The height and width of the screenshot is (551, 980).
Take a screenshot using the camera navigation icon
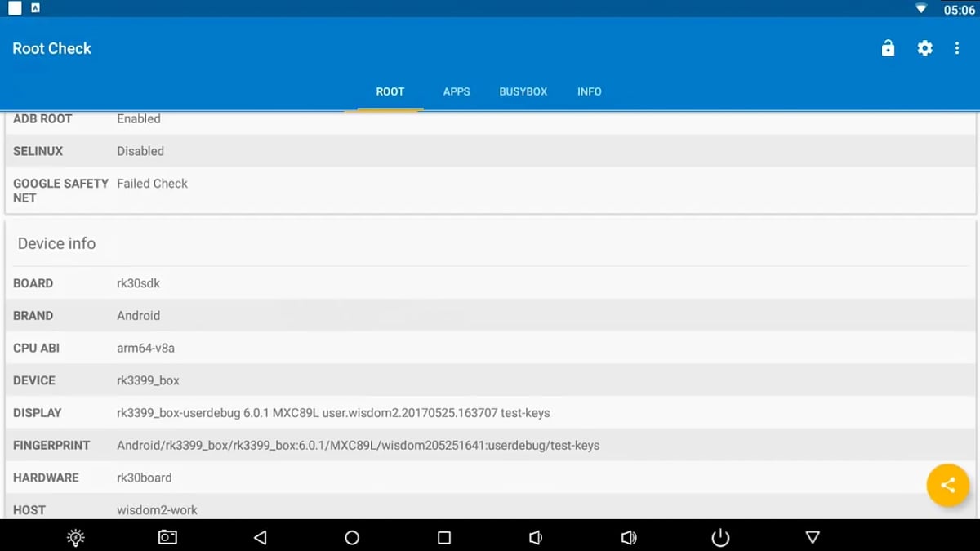[167, 537]
